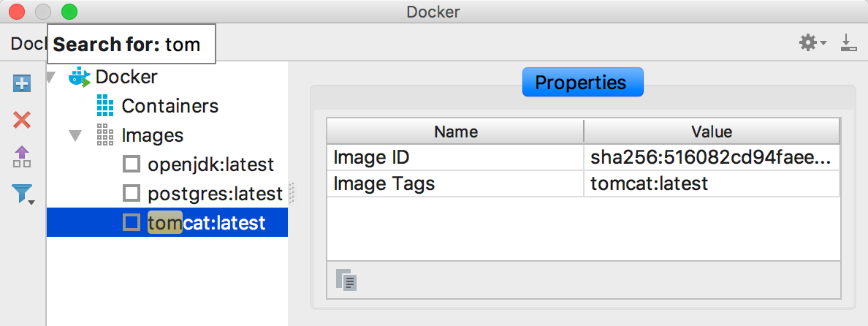Collapse the Images tree node
Viewport: 868px width, 326px height.
pyautogui.click(x=75, y=136)
